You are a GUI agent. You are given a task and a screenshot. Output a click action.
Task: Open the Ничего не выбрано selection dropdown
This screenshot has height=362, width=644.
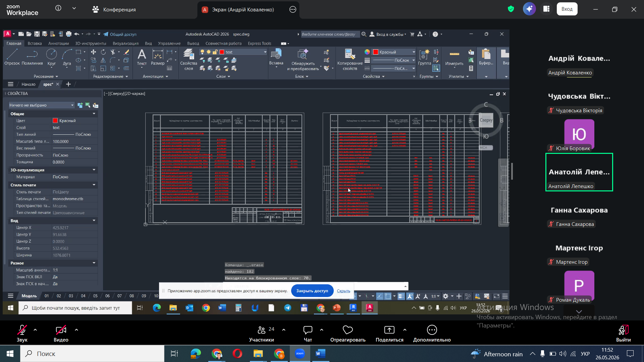tap(41, 105)
